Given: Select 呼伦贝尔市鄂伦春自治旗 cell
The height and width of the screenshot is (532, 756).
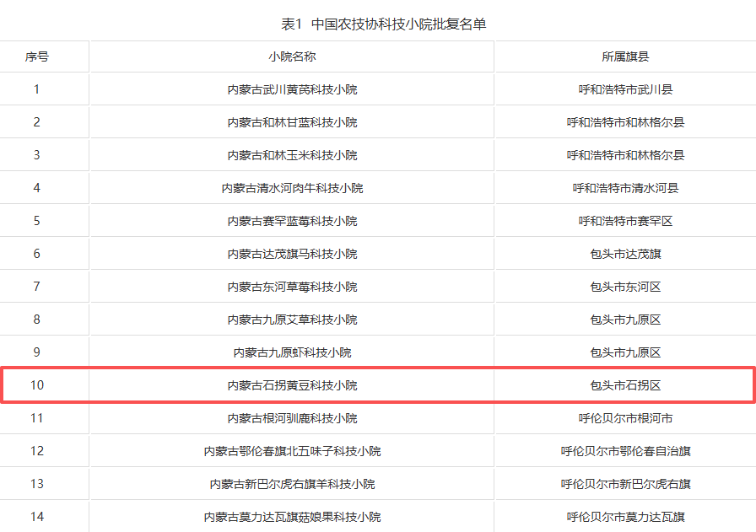Looking at the screenshot, I should (625, 451).
